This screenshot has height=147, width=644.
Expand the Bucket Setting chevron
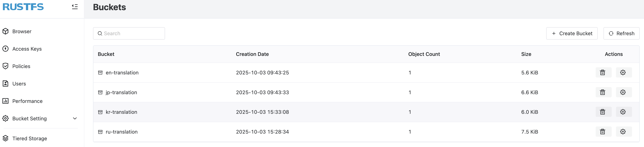point(75,118)
